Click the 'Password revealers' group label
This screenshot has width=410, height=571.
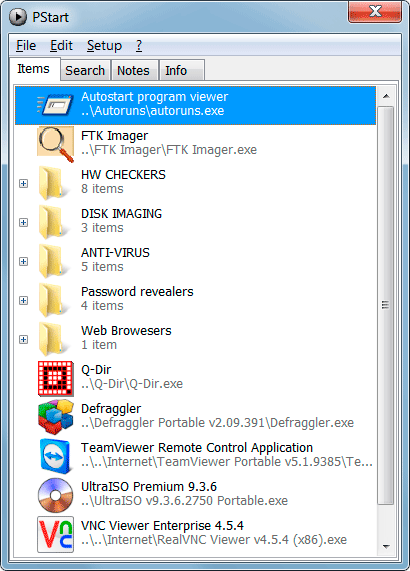click(x=137, y=292)
